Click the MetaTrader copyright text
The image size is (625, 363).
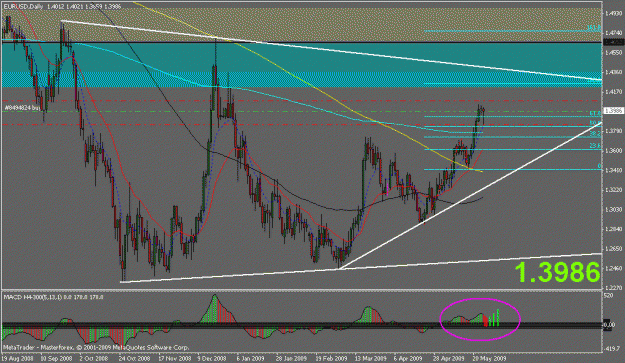point(96,348)
